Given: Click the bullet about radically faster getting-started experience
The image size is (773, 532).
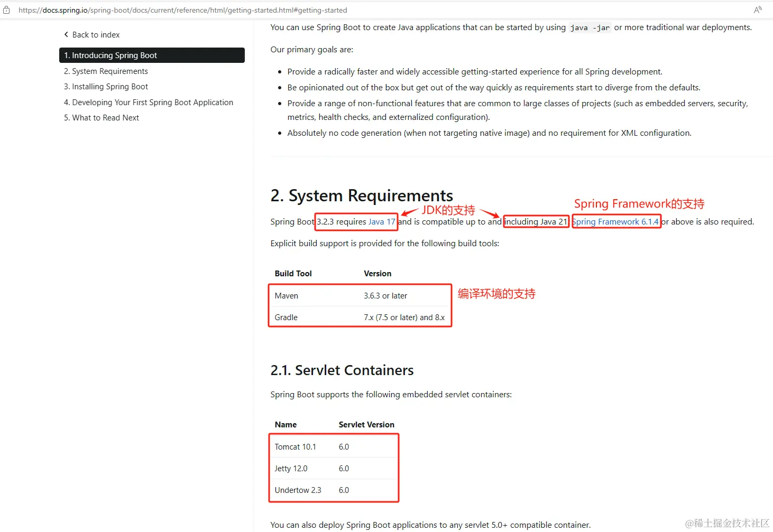Looking at the screenshot, I should pos(475,72).
